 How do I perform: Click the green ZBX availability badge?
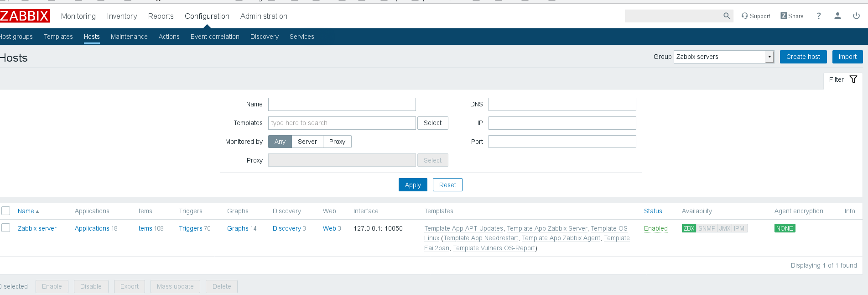click(x=689, y=228)
